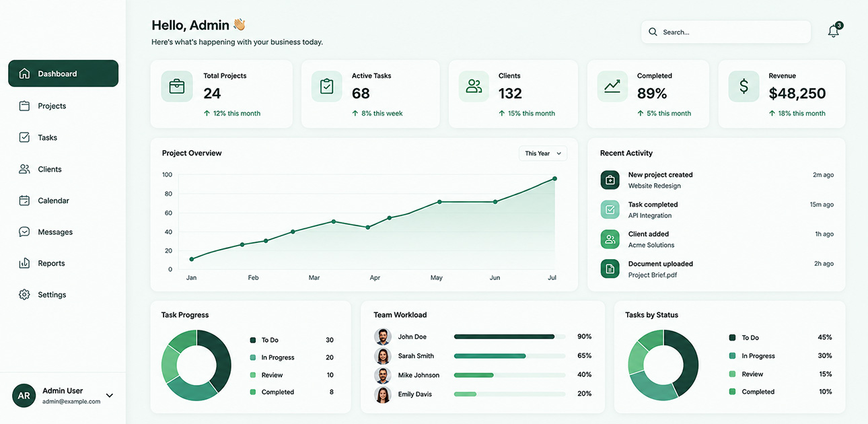Click the AR avatar badge

24,396
